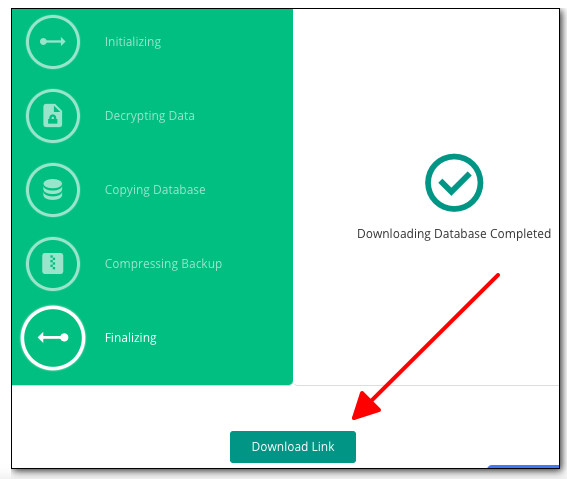Image resolution: width=567 pixels, height=479 pixels.
Task: Select the Compressing Backup zip icon
Action: click(53, 264)
